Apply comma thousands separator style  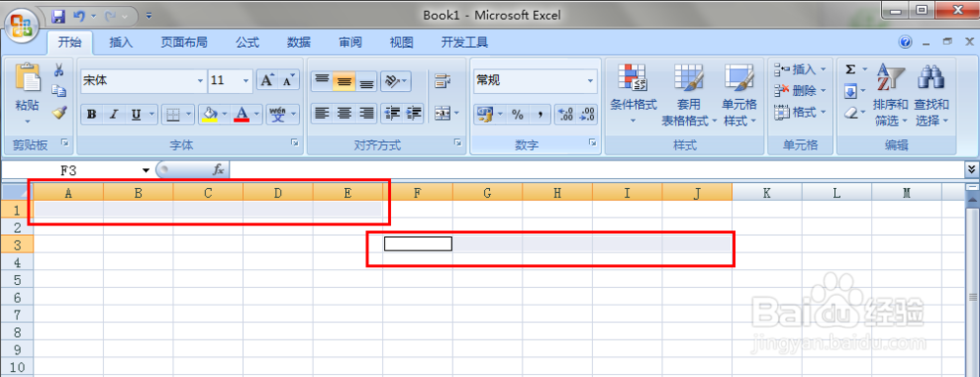pyautogui.click(x=540, y=115)
